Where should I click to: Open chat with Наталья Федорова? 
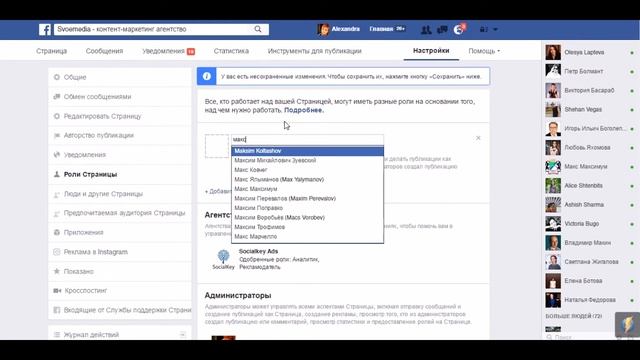(x=590, y=300)
